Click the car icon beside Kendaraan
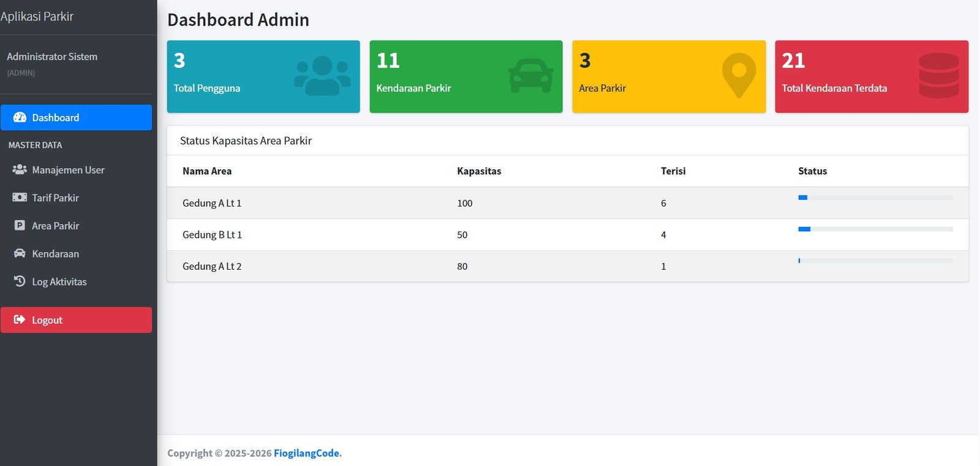The width and height of the screenshot is (980, 466). (x=20, y=253)
